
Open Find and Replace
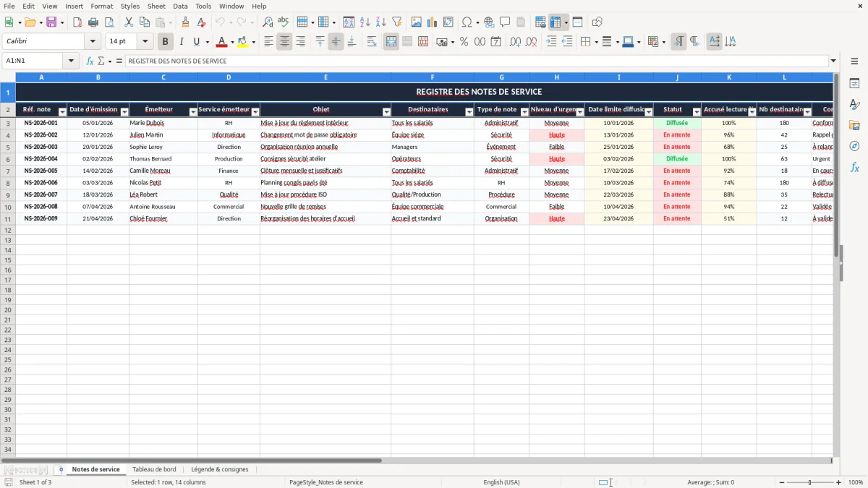(268, 22)
